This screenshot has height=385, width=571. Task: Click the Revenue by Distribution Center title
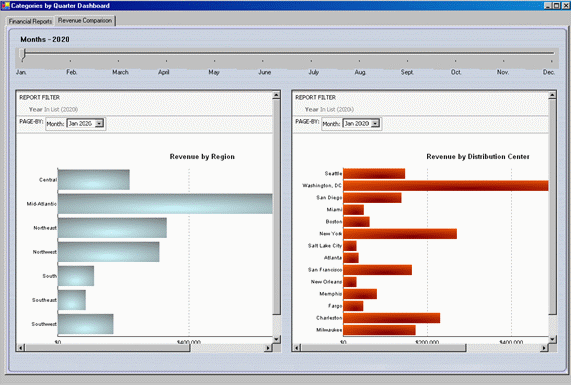(478, 157)
